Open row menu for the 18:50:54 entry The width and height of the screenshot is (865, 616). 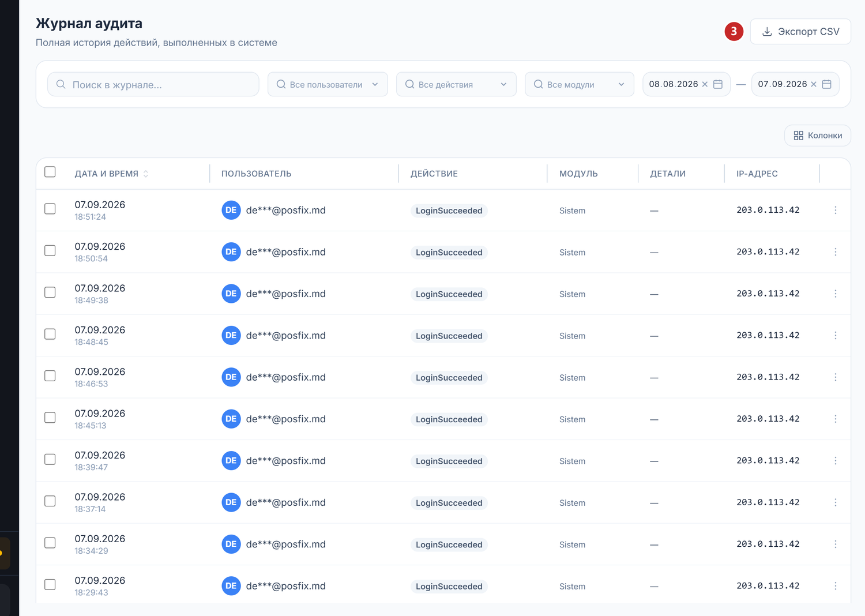pos(835,252)
